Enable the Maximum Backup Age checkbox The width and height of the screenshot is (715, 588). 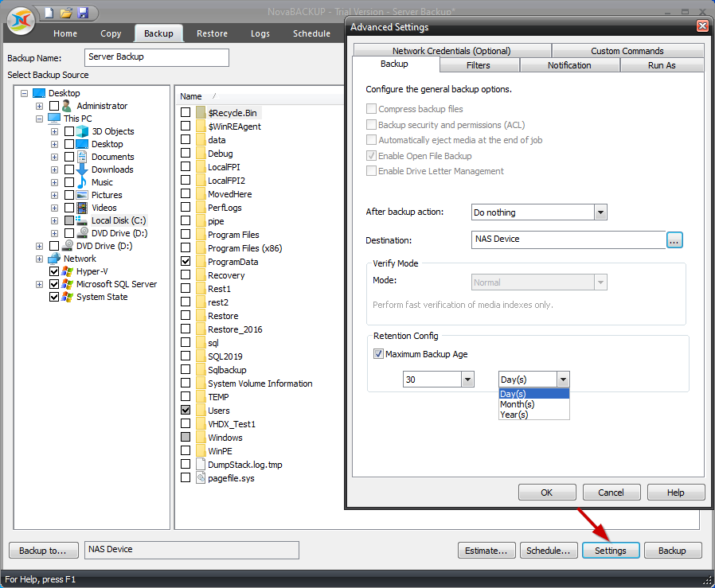point(379,354)
